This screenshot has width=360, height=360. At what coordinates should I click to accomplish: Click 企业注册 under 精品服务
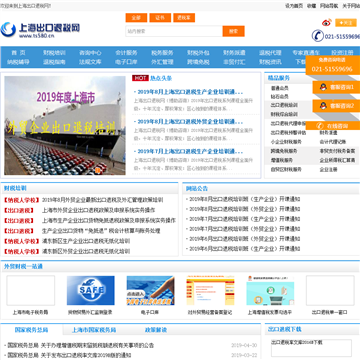[328, 169]
